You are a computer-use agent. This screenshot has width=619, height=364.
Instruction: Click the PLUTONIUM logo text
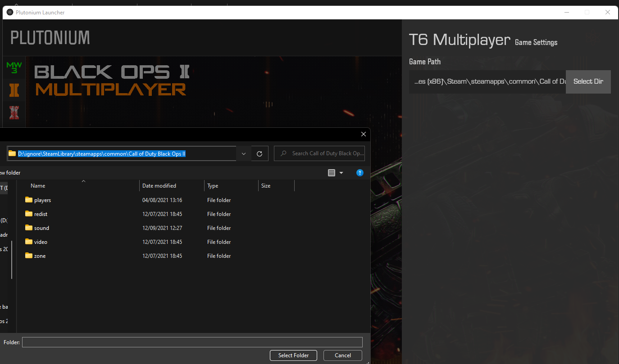coord(50,37)
